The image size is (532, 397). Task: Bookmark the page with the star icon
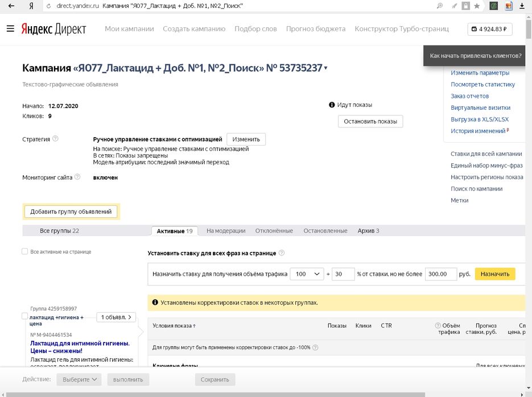477,6
